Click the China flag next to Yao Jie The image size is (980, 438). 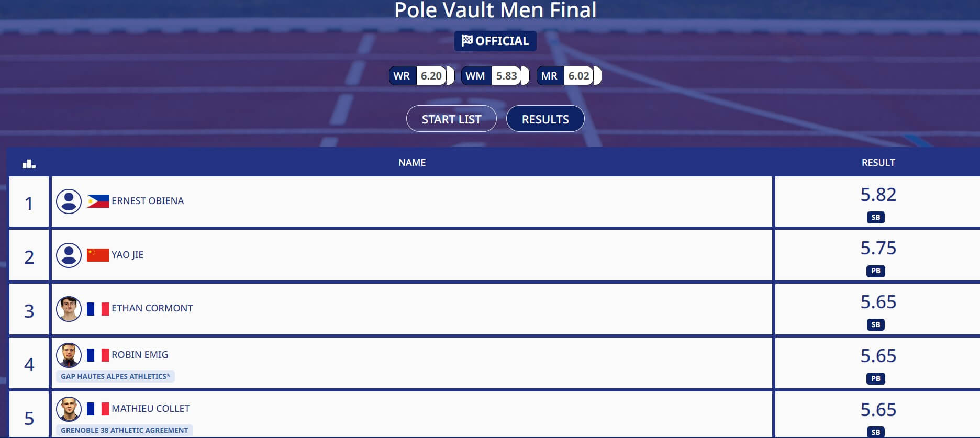click(x=98, y=255)
